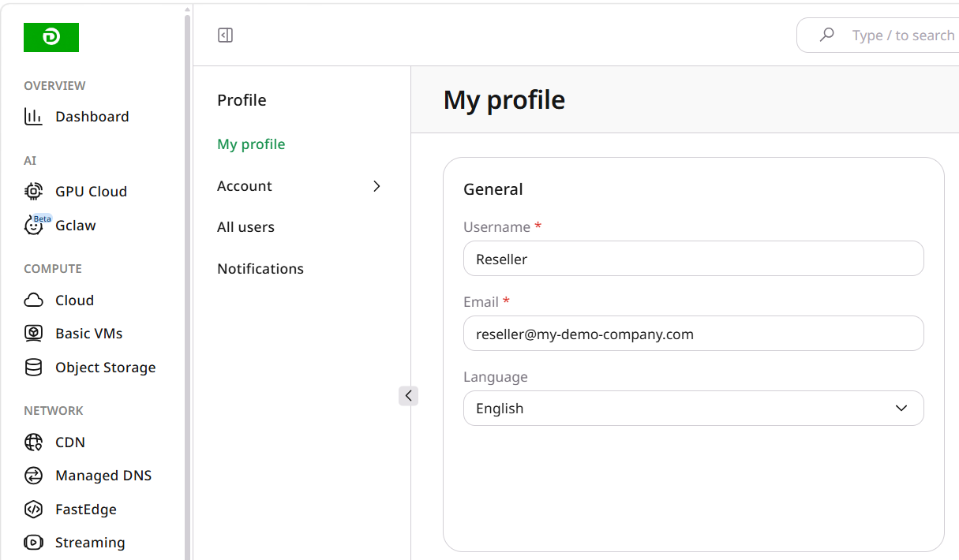The height and width of the screenshot is (560, 959).
Task: Click the Email input field
Action: pos(693,334)
